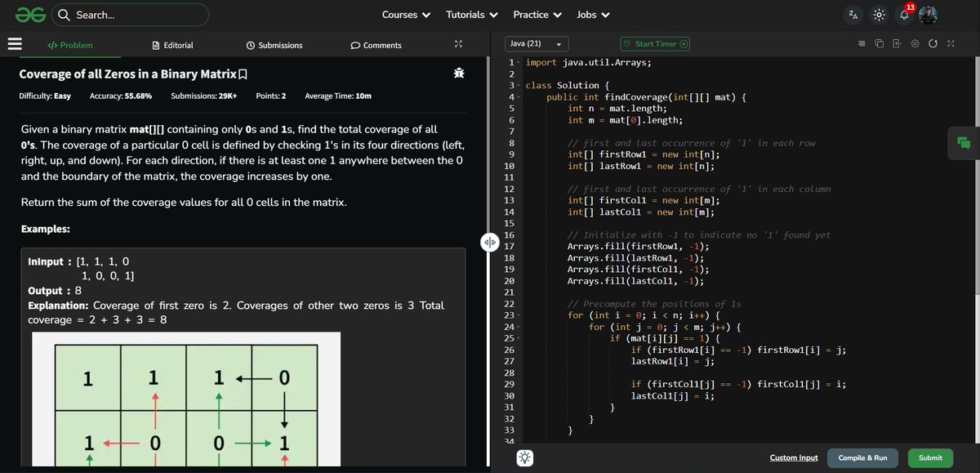Screen dimensions: 980x473
Task: Open editor settings gear icon
Action: 915,43
